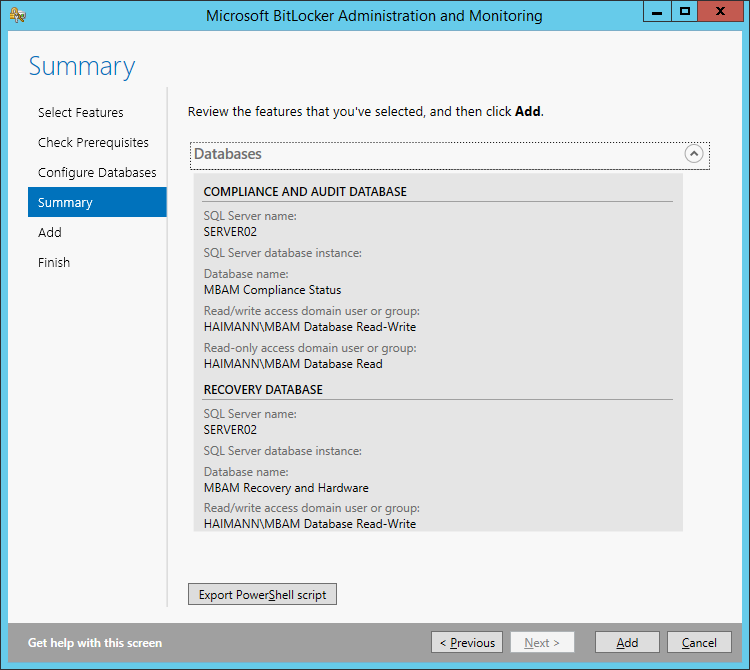Screen dimensions: 750x670
Task: Click the Add button at bottom
Action: [x=627, y=642]
